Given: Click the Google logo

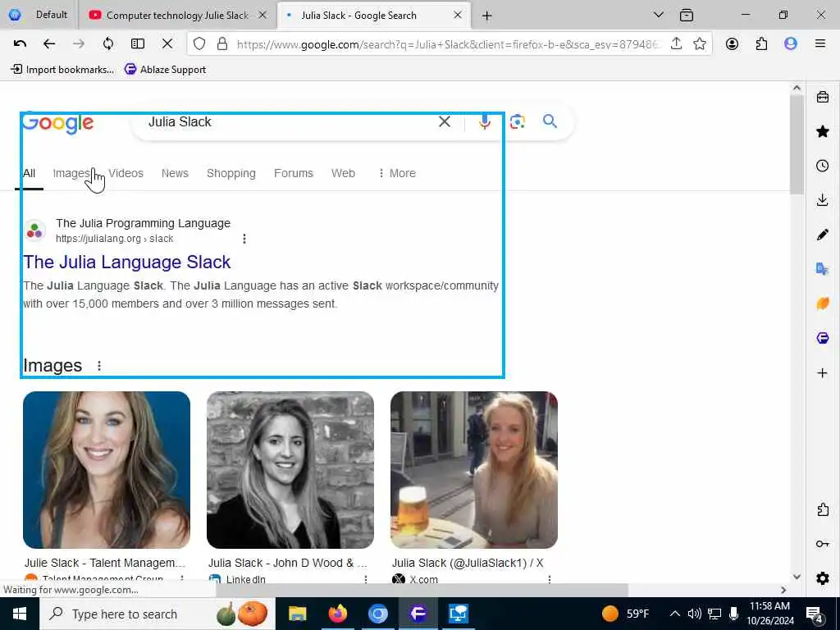Looking at the screenshot, I should point(58,123).
